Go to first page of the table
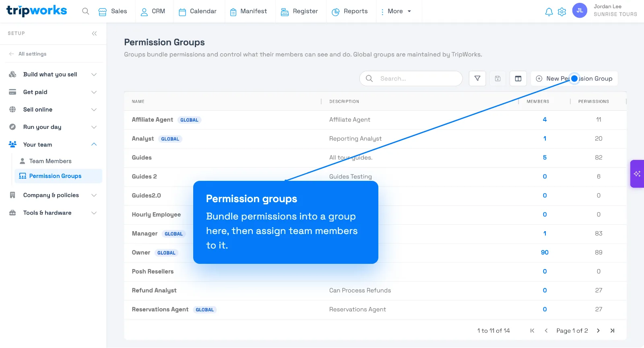 point(532,331)
